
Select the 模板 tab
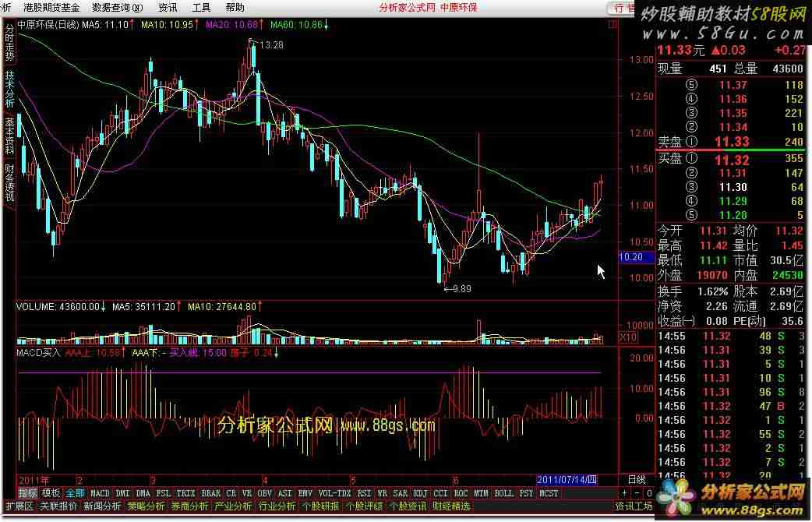coord(51,493)
